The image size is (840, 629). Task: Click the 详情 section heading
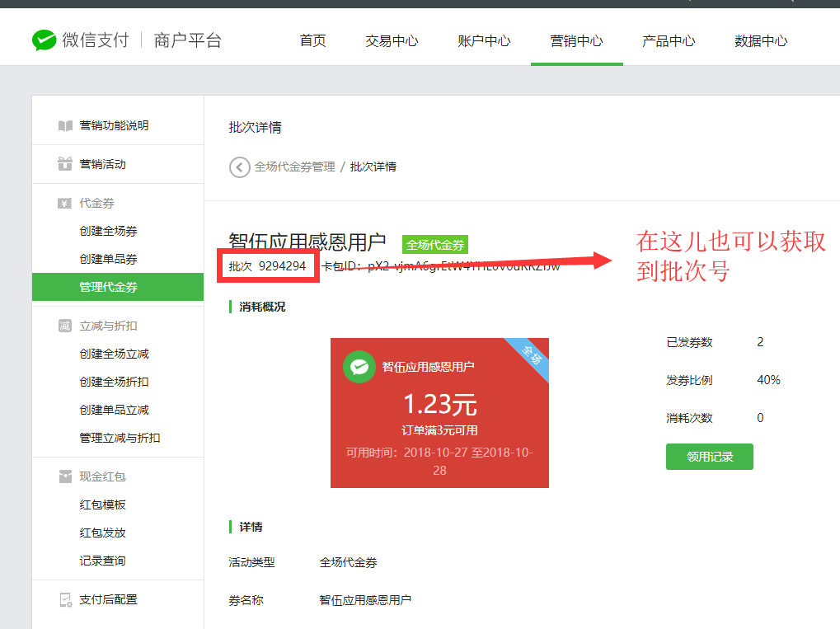(251, 528)
